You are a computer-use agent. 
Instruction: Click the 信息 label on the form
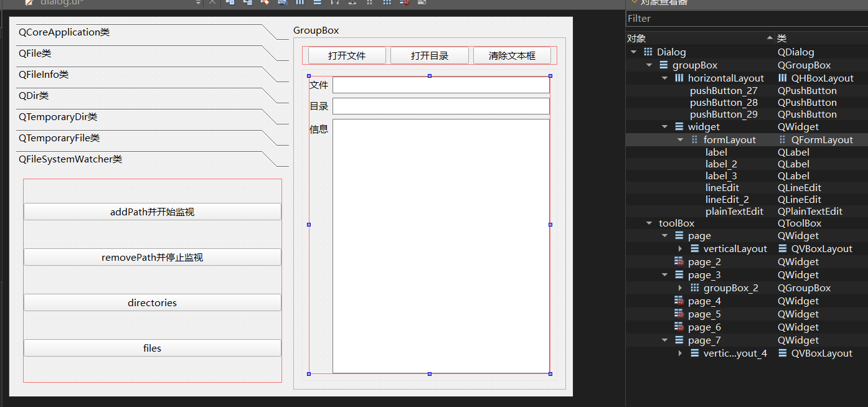coord(319,129)
